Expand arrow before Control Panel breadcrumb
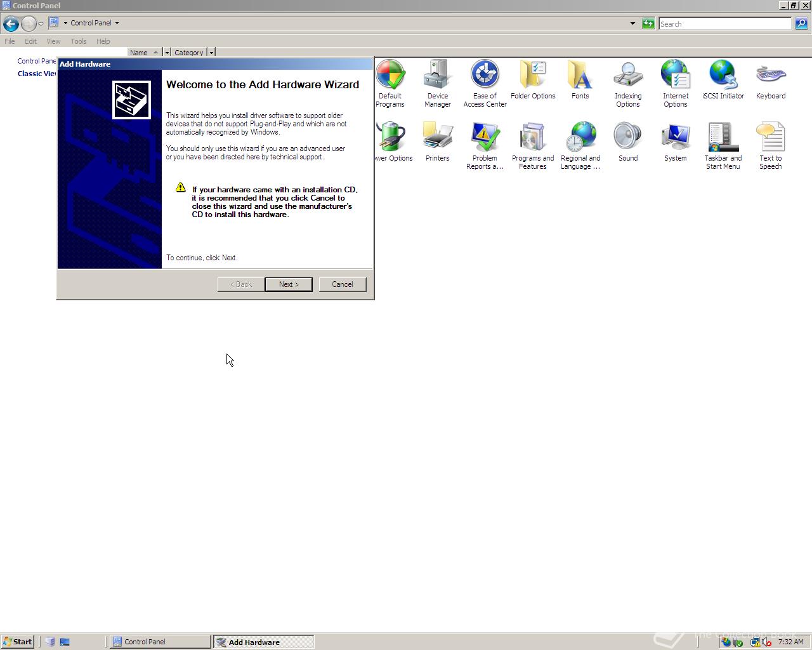This screenshot has height=650, width=812. click(x=65, y=23)
